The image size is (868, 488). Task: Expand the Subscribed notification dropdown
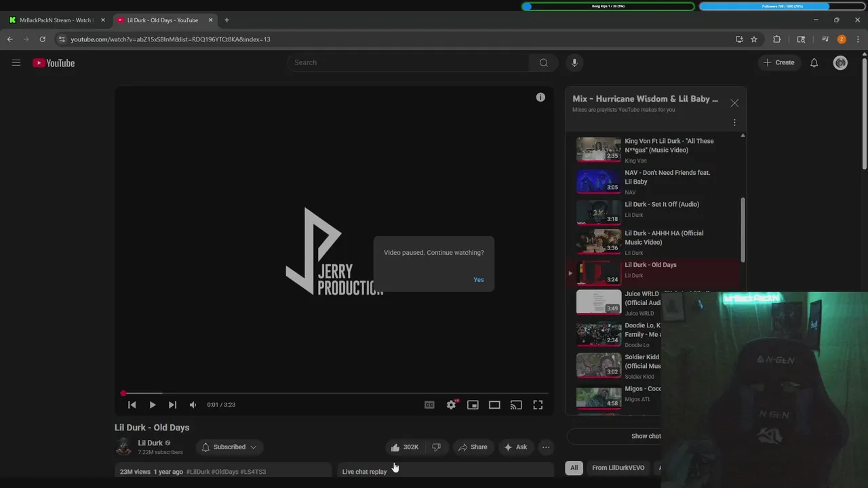pyautogui.click(x=229, y=447)
